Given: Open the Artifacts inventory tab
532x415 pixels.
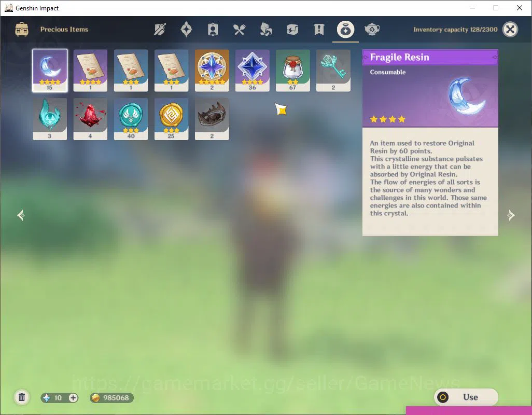Looking at the screenshot, I should [186, 30].
